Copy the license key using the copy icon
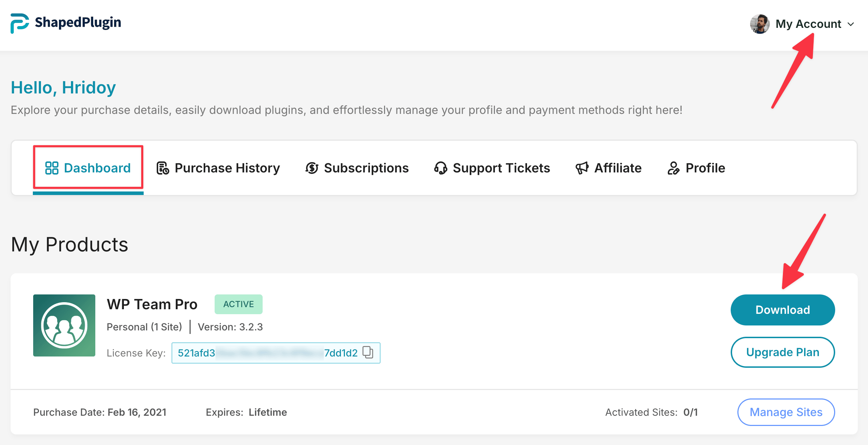Screen dimensions: 868x445 pyautogui.click(x=368, y=352)
